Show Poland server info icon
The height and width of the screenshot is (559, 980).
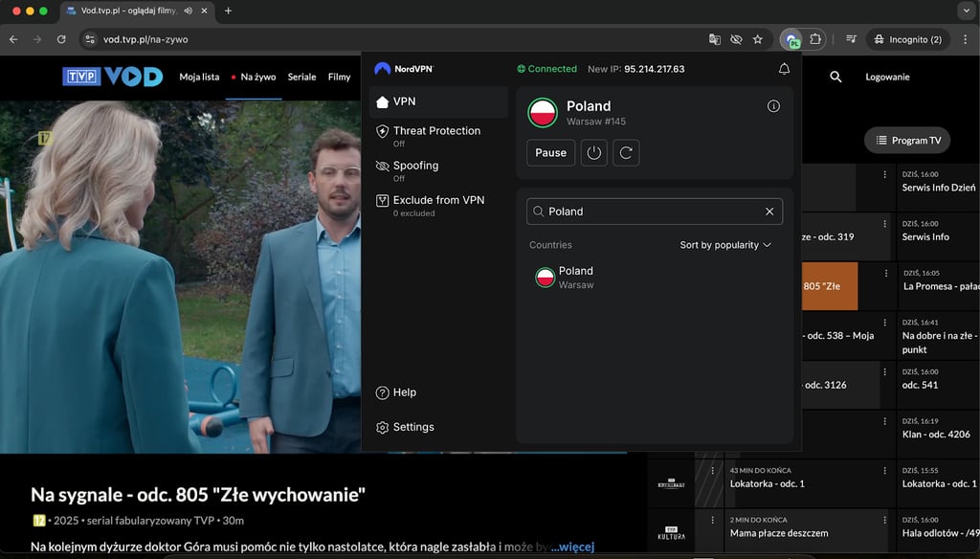[773, 106]
